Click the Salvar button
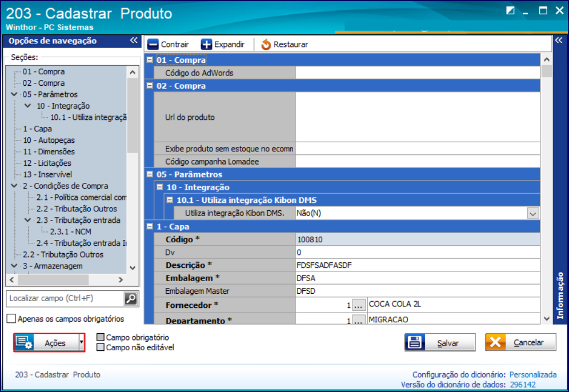The height and width of the screenshot is (392, 569). pyautogui.click(x=440, y=342)
